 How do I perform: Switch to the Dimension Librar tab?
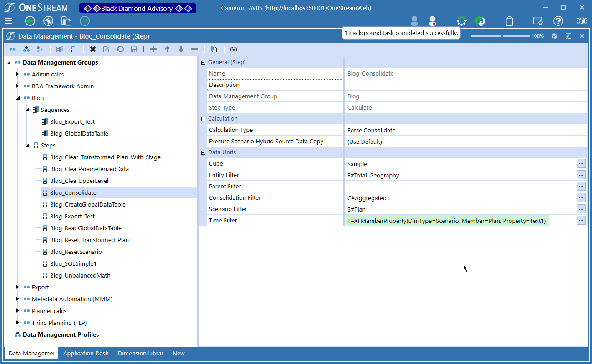click(141, 353)
